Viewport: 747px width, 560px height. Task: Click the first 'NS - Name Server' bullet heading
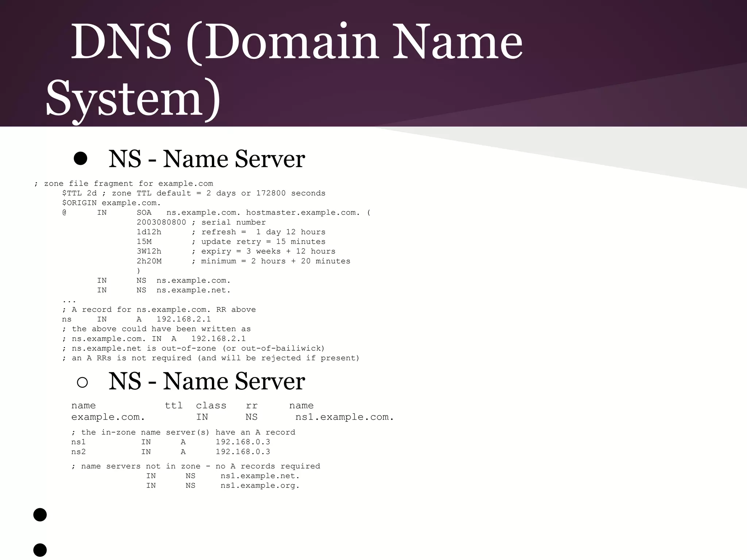point(206,159)
